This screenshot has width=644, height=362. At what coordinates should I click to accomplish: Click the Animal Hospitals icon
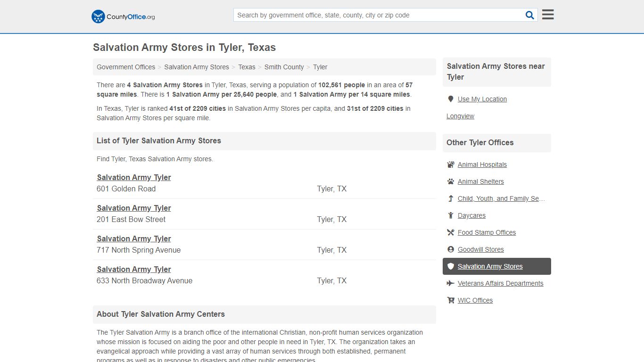click(451, 165)
